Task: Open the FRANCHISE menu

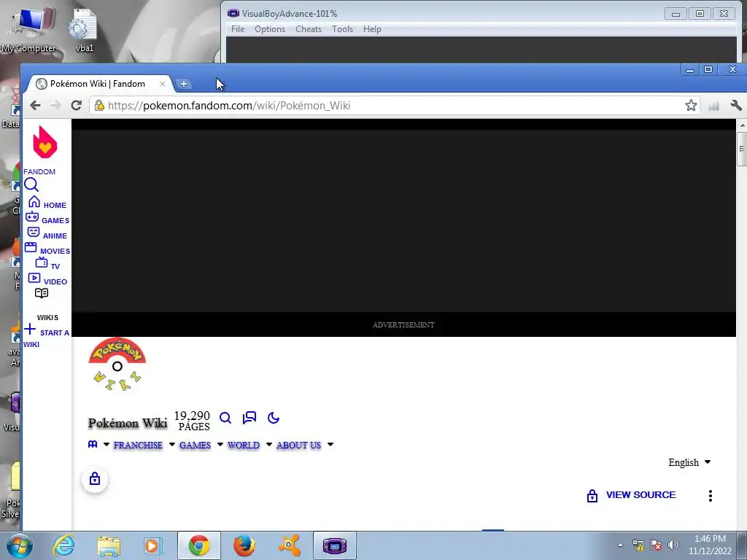Action: click(138, 446)
